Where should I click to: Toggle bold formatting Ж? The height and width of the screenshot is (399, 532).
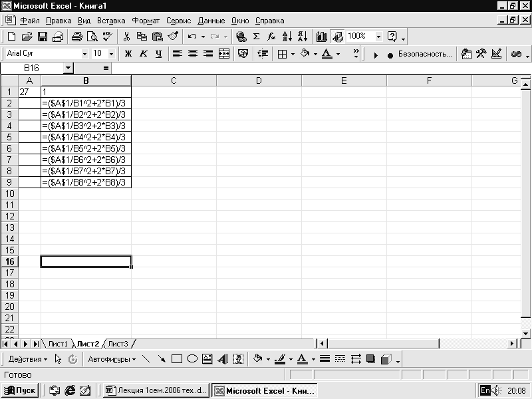[128, 54]
